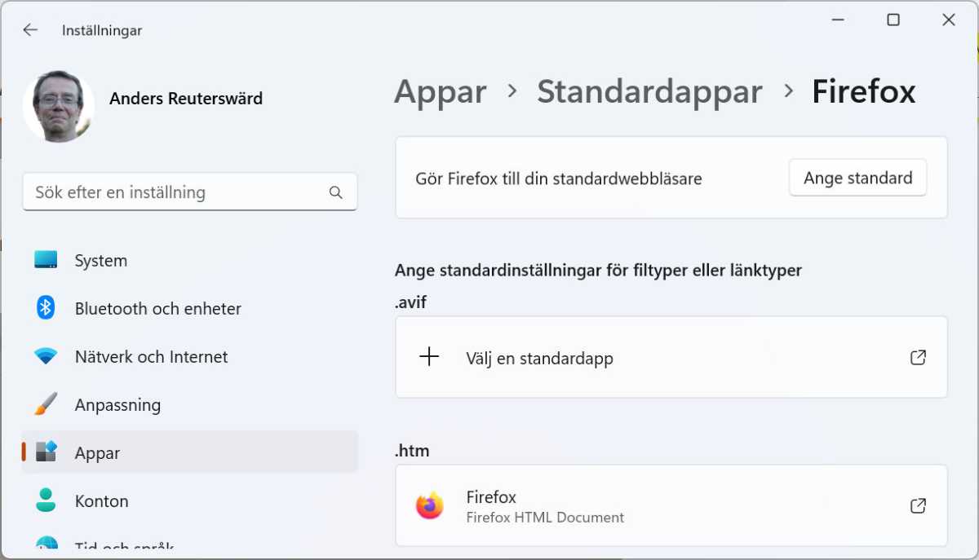Open the Standardappar breadcrumb link

coord(649,91)
